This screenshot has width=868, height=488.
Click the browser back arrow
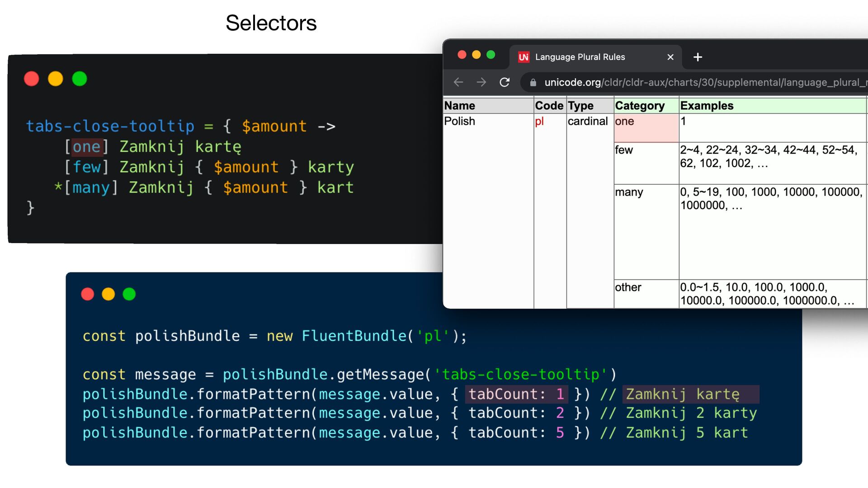(458, 82)
